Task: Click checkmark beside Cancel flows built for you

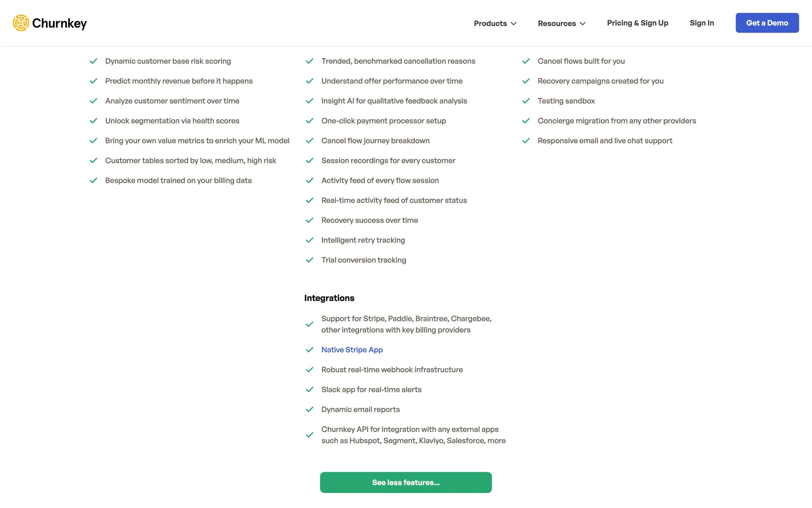Action: 526,61
